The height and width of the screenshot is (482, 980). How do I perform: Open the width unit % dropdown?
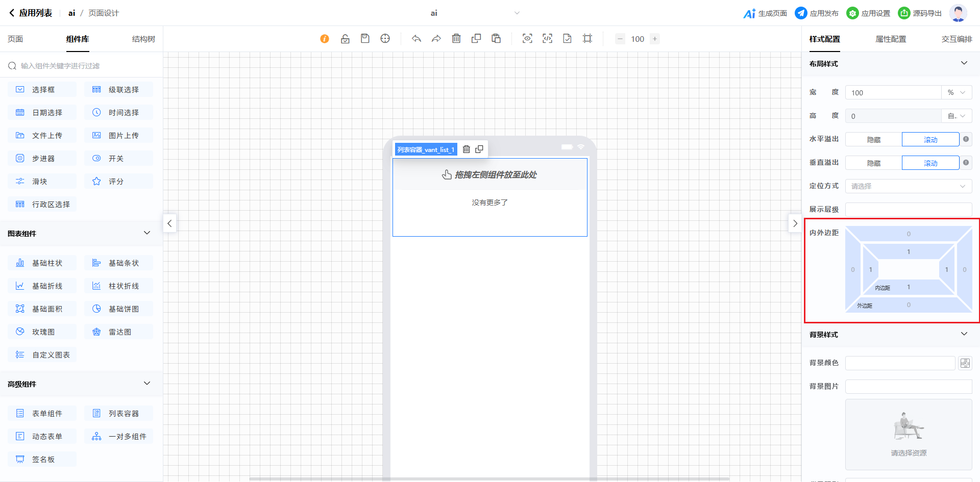(956, 93)
